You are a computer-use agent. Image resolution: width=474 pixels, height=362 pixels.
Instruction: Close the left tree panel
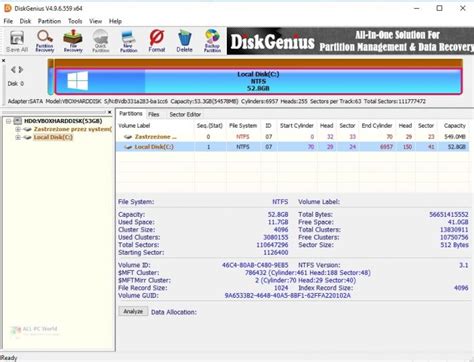tap(110, 112)
